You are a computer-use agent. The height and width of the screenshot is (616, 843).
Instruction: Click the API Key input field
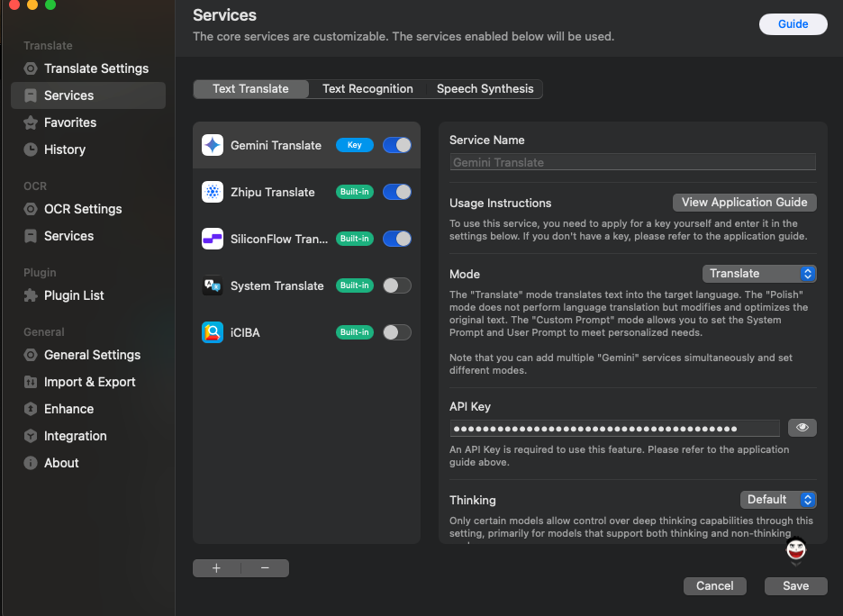click(x=614, y=429)
